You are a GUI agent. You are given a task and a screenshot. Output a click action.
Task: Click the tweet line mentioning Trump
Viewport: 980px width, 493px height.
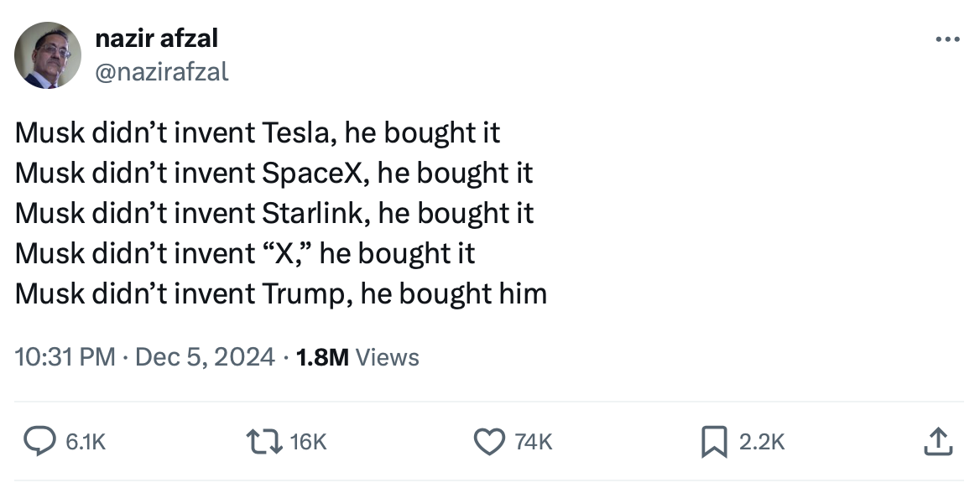(280, 293)
